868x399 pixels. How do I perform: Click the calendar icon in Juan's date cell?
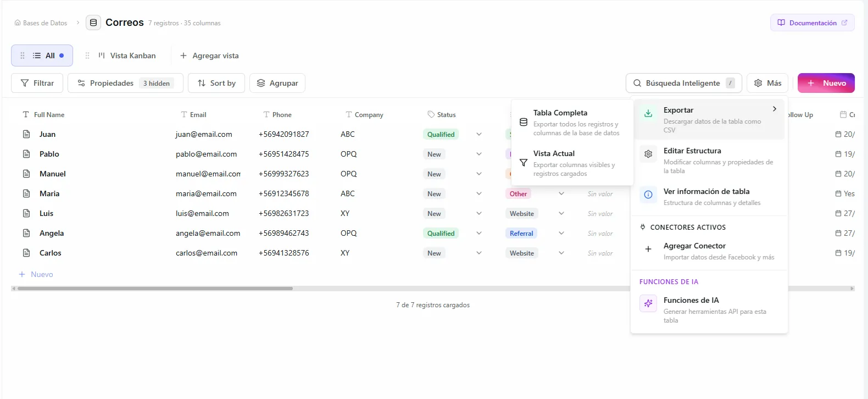[x=838, y=134]
